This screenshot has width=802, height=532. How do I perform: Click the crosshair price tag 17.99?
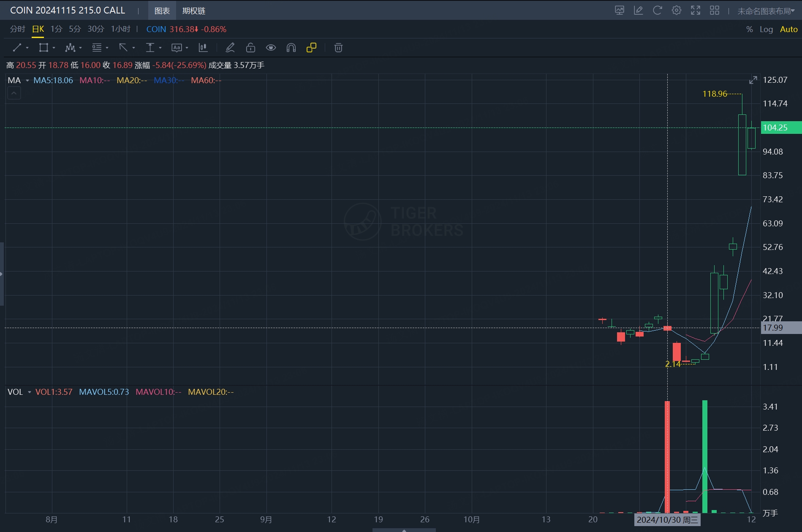tap(781, 328)
